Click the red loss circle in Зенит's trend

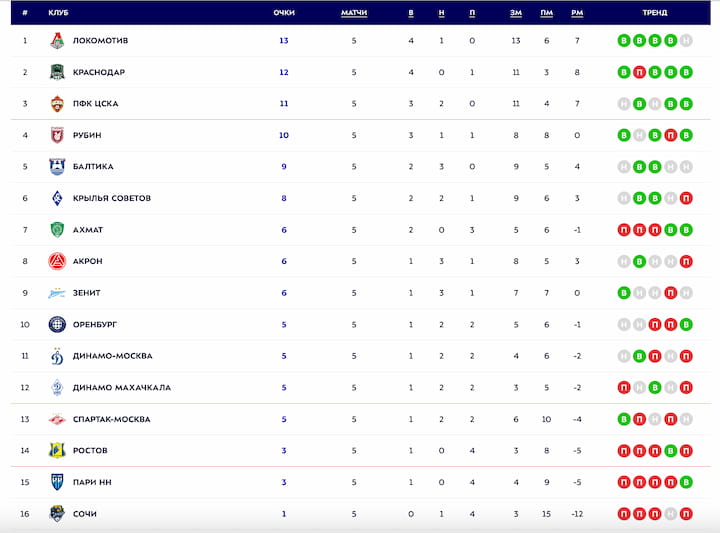pos(670,293)
